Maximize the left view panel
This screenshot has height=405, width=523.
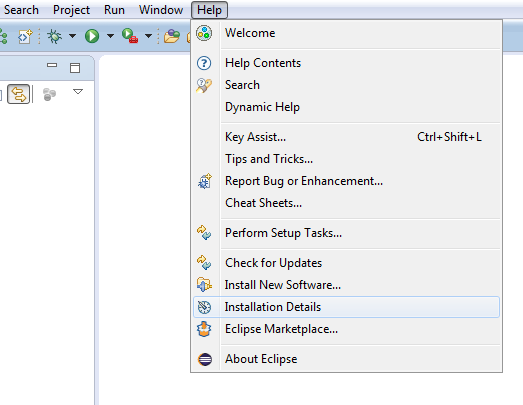[75, 68]
